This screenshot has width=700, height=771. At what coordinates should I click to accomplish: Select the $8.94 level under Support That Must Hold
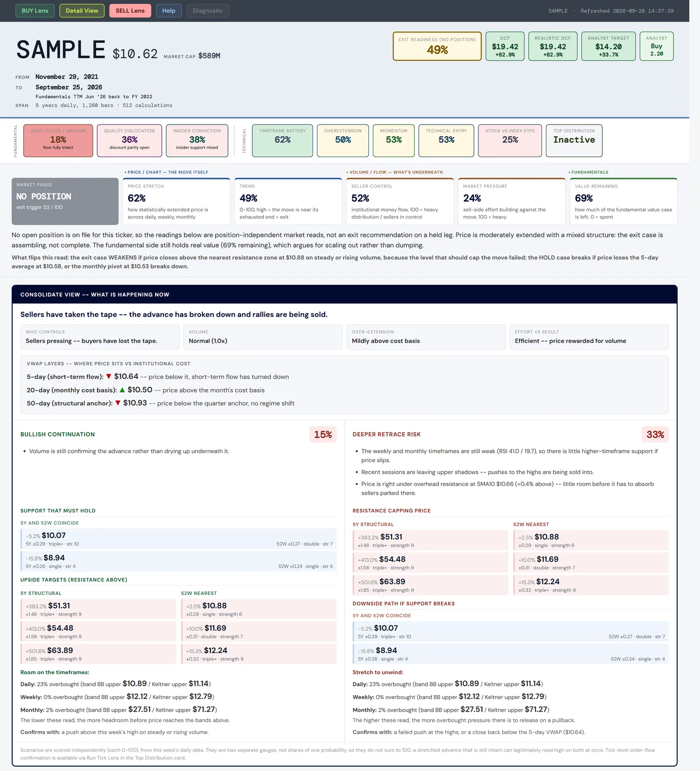[x=178, y=561]
